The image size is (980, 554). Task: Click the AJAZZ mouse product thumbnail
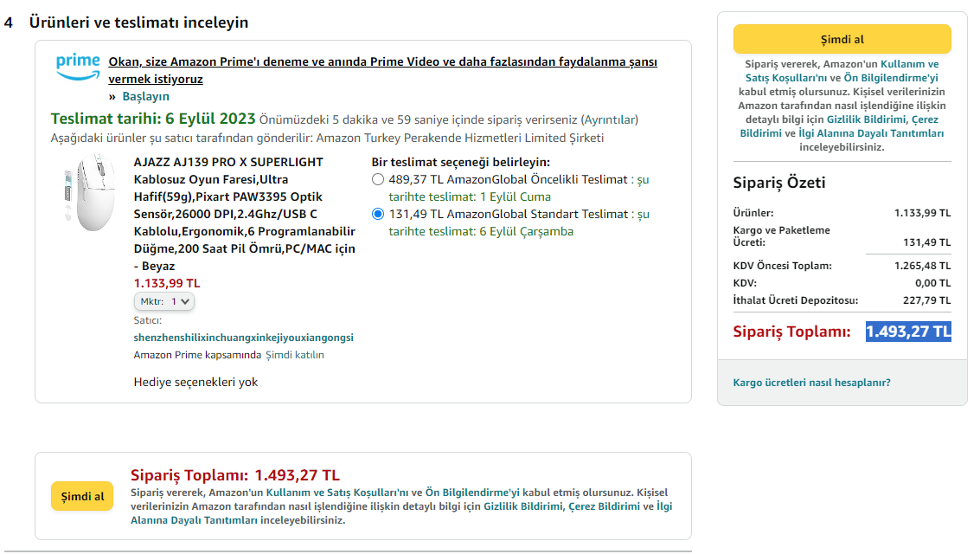91,193
